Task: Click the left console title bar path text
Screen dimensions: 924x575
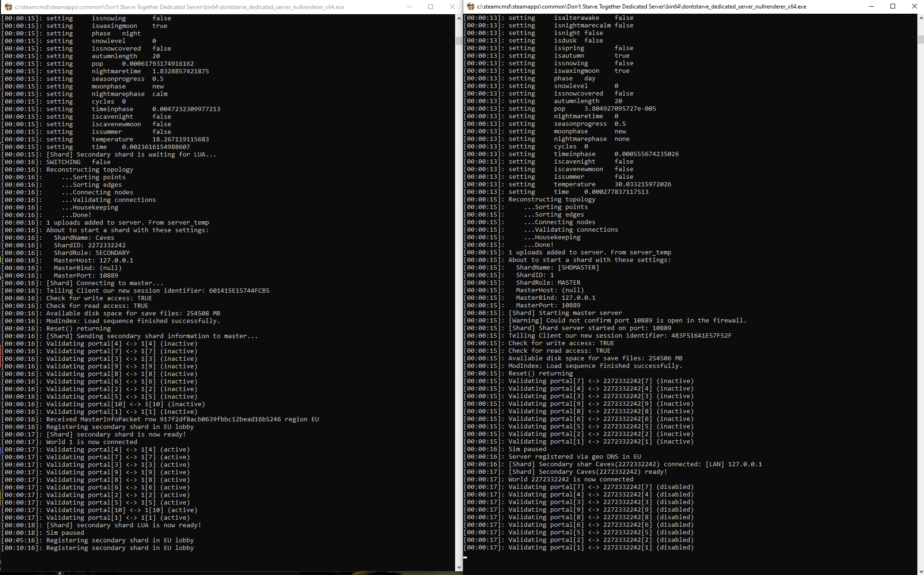Action: [x=179, y=7]
